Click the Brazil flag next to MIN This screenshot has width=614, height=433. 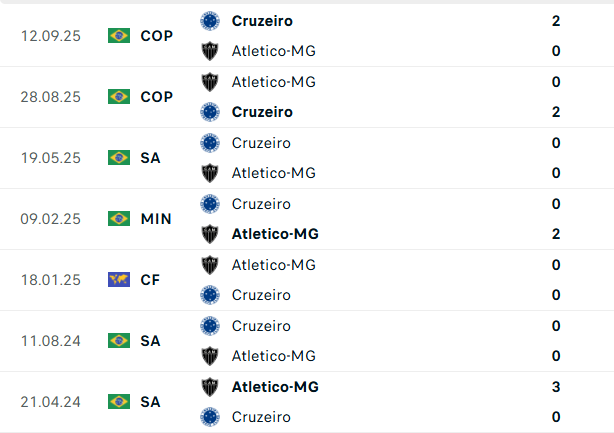[119, 219]
